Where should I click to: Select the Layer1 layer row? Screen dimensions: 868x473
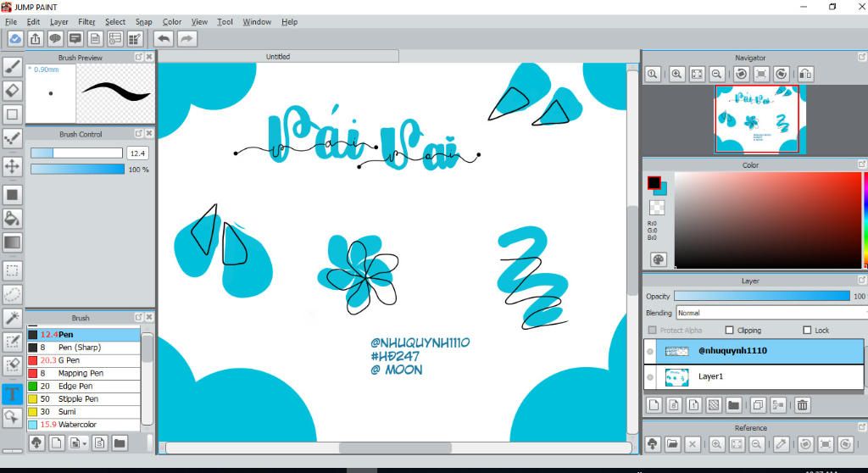(754, 376)
